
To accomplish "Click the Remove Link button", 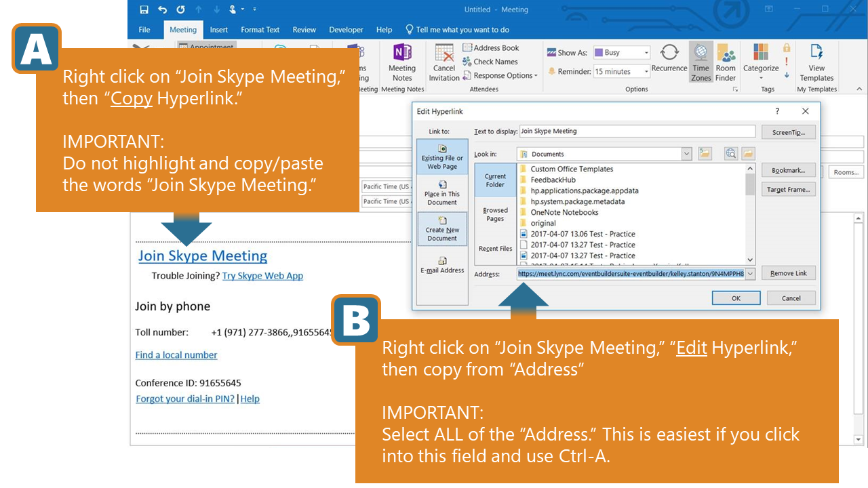I will (788, 273).
